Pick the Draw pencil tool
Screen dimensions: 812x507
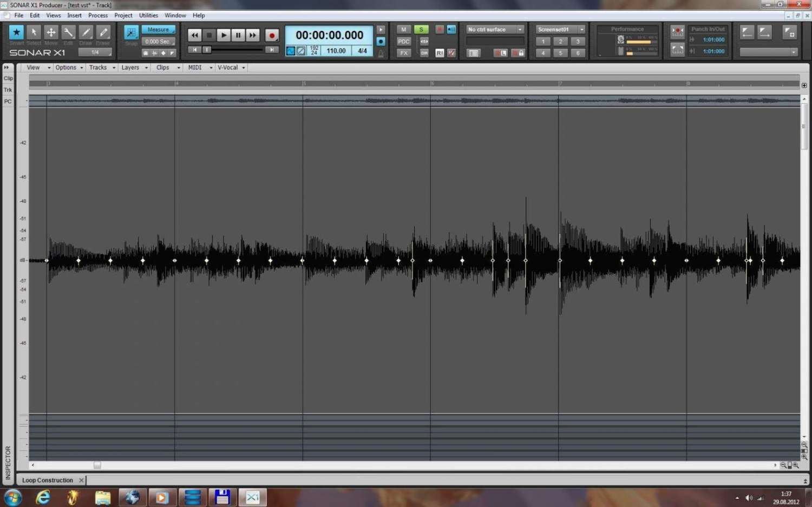point(86,32)
